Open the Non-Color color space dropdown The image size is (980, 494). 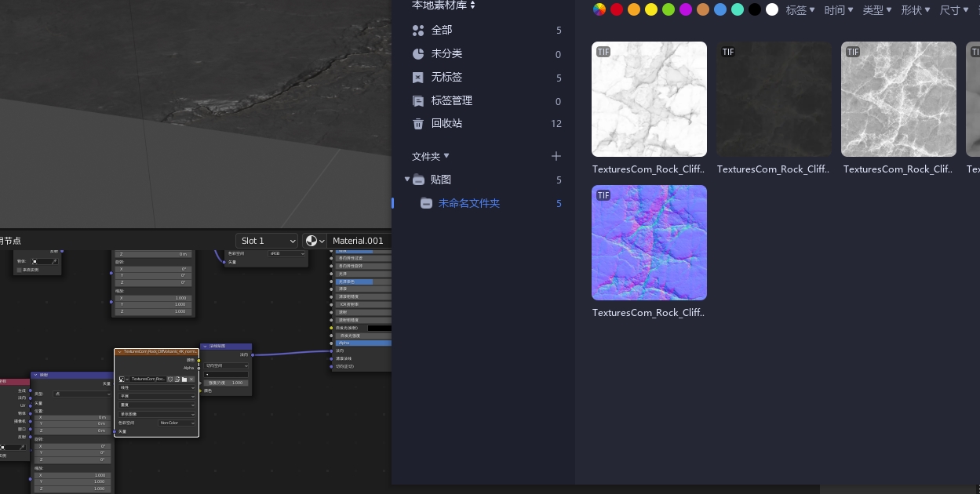click(x=177, y=423)
